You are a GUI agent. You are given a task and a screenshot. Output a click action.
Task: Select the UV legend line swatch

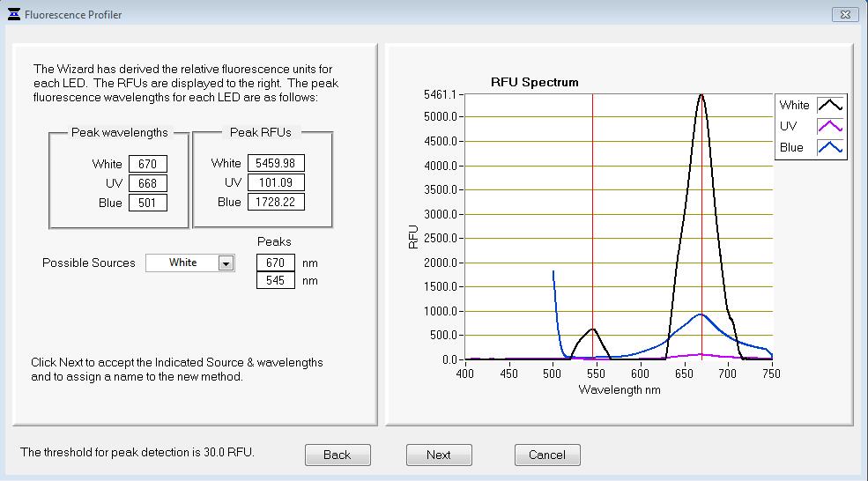pos(830,126)
